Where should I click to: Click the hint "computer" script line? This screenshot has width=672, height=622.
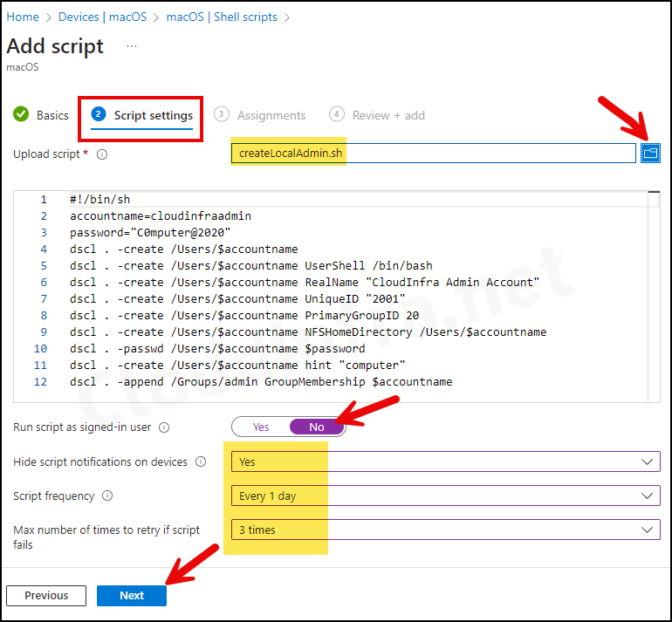pos(237,366)
